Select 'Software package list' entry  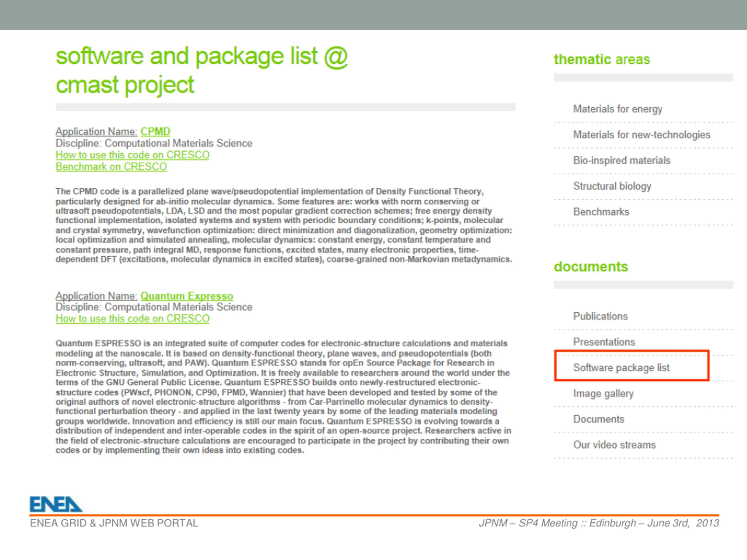point(621,367)
